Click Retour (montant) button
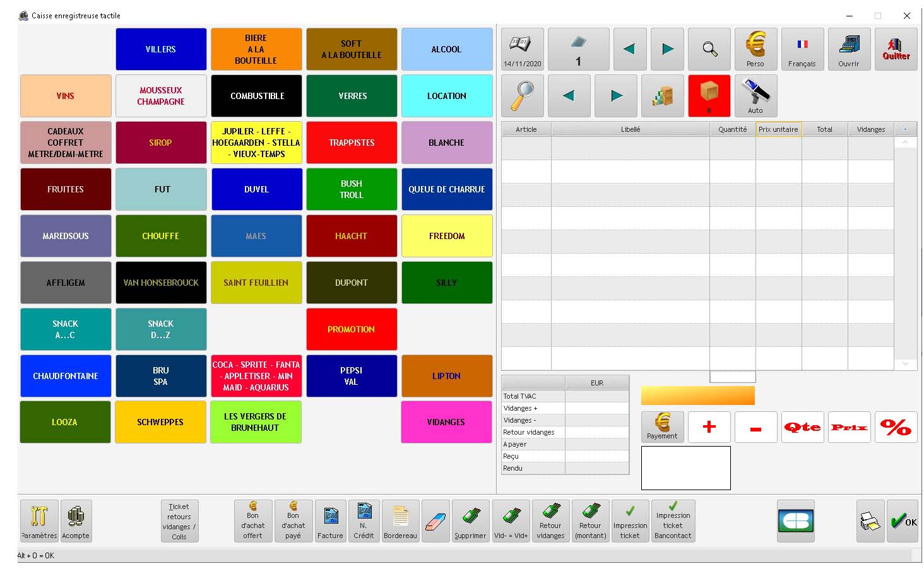This screenshot has width=924, height=569. (591, 521)
